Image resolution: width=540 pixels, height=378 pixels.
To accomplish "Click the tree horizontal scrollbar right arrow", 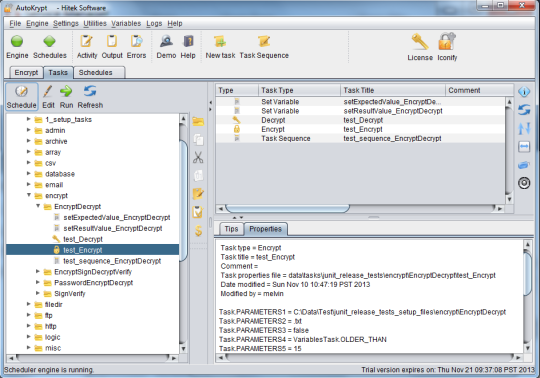I will 174,358.
